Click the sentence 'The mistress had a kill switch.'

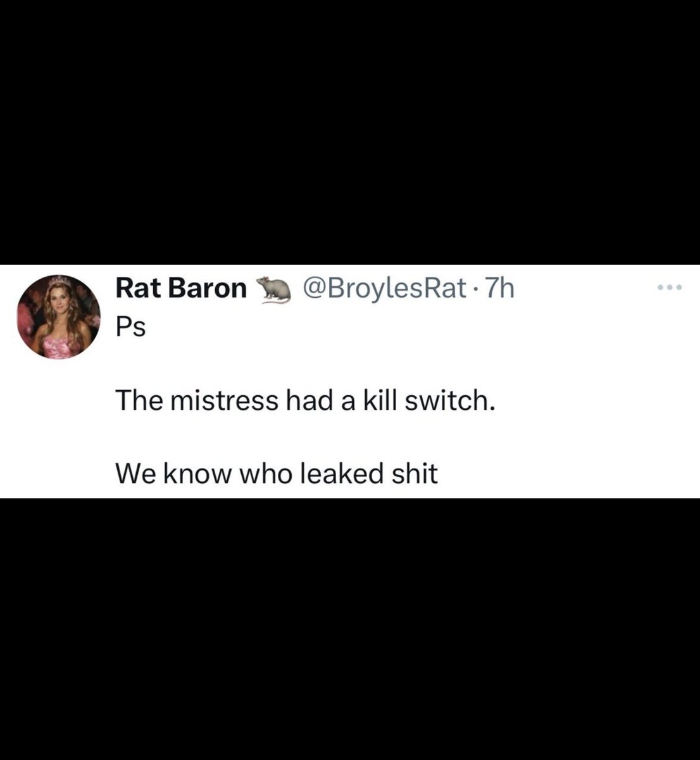click(304, 400)
